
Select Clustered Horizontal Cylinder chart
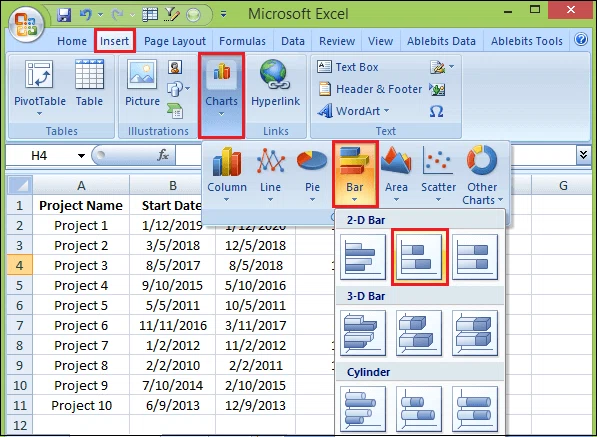point(363,409)
